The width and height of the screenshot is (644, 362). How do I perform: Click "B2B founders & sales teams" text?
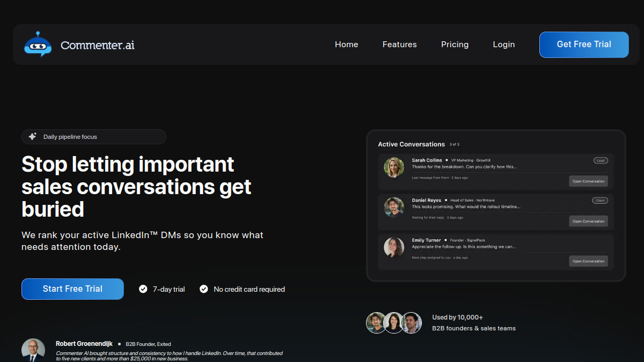(474, 328)
